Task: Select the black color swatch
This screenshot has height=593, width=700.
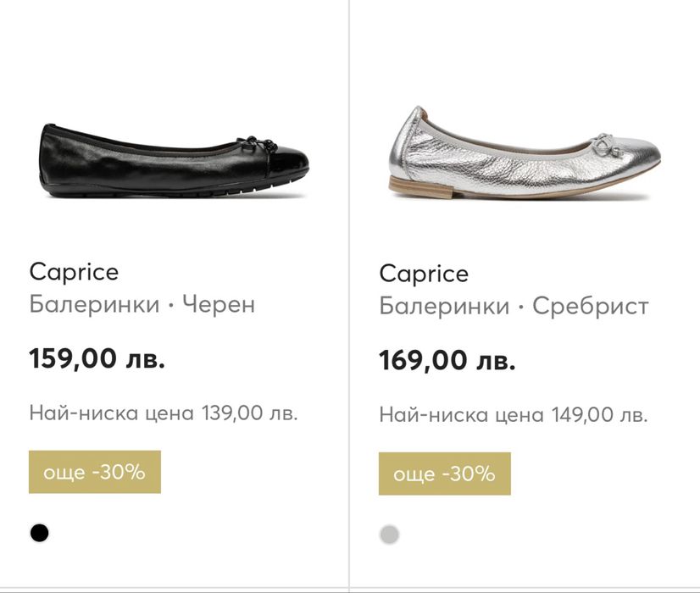Action: click(39, 533)
